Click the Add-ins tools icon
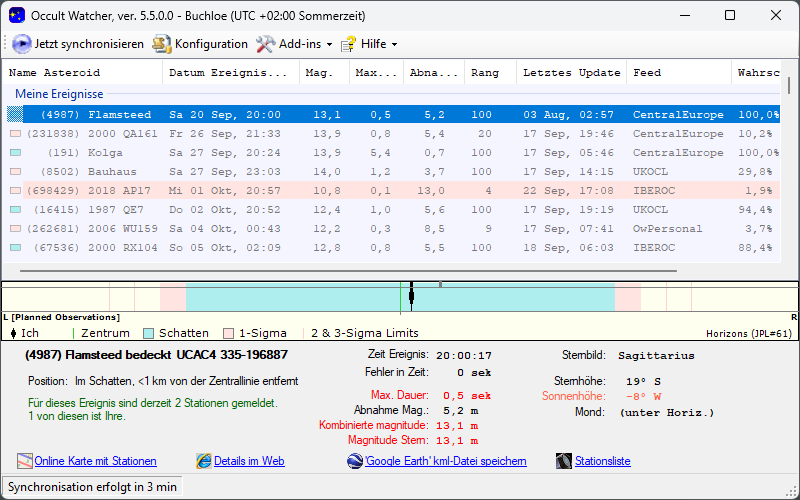Image resolution: width=800 pixels, height=500 pixels. click(x=265, y=44)
